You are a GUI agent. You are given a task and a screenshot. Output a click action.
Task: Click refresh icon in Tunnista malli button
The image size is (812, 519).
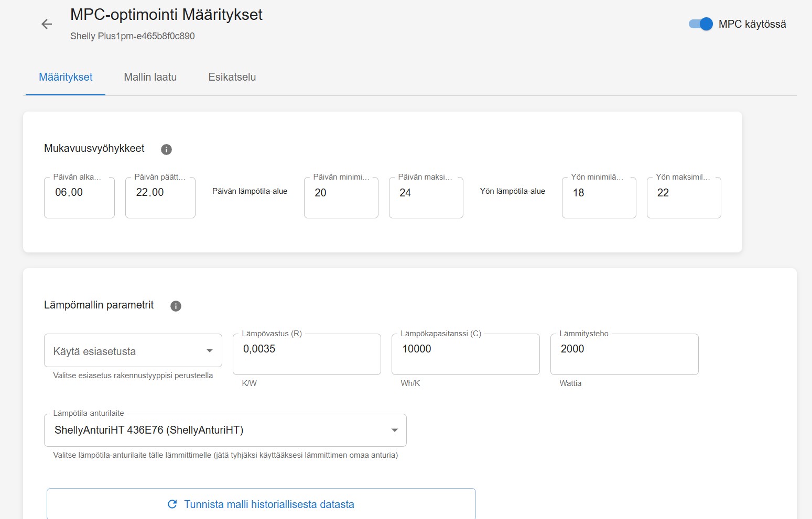172,504
